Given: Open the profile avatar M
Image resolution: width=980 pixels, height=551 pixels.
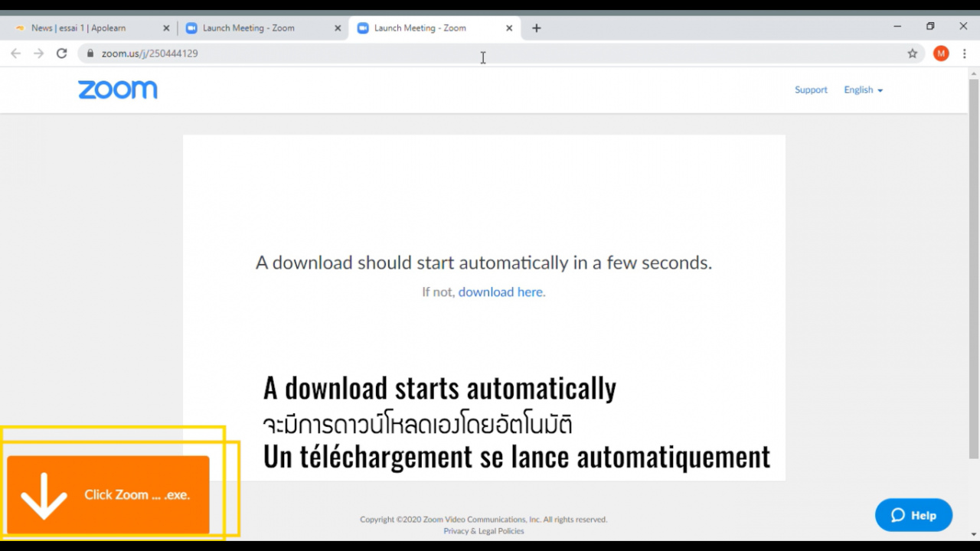Looking at the screenshot, I should point(941,54).
